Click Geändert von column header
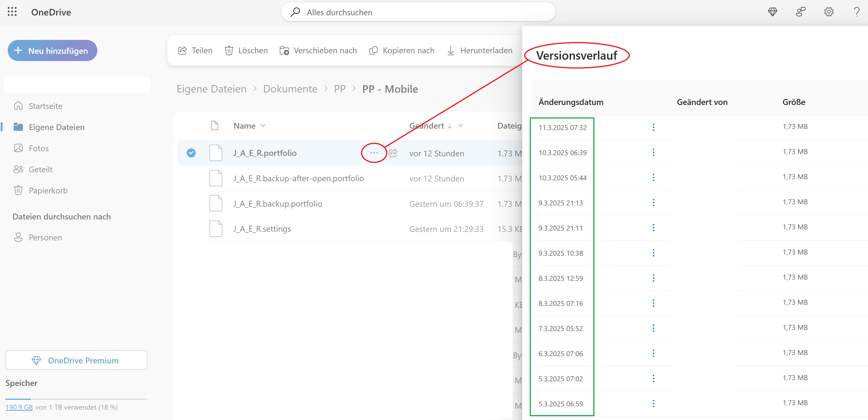The image size is (868, 420). tap(702, 102)
